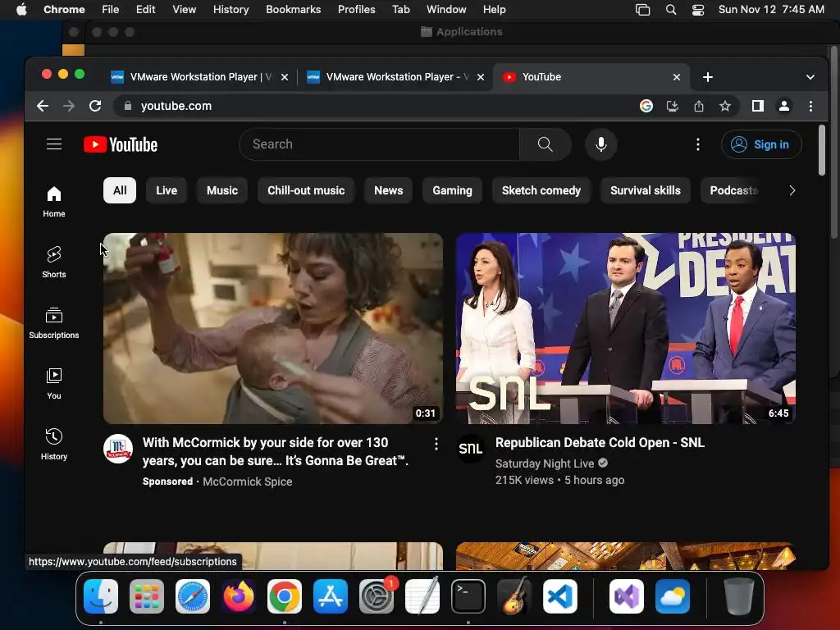Go to Home in sidebar

[x=54, y=202]
